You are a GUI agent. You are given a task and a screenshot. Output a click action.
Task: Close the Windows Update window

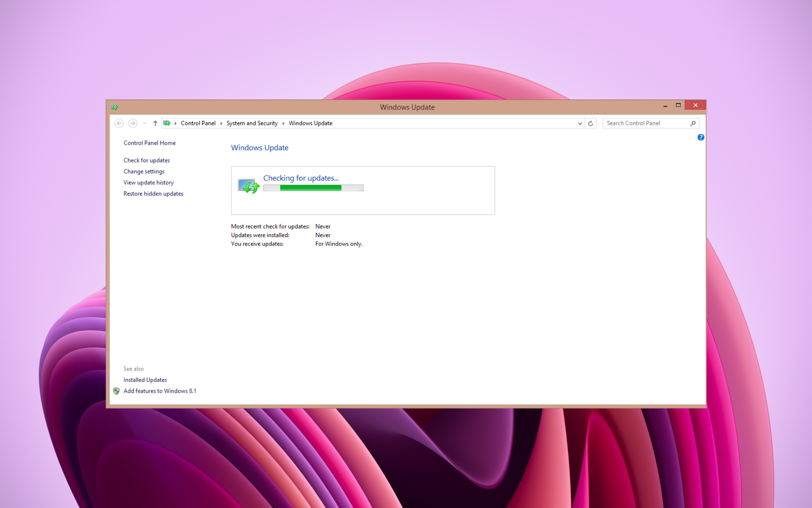pos(695,105)
